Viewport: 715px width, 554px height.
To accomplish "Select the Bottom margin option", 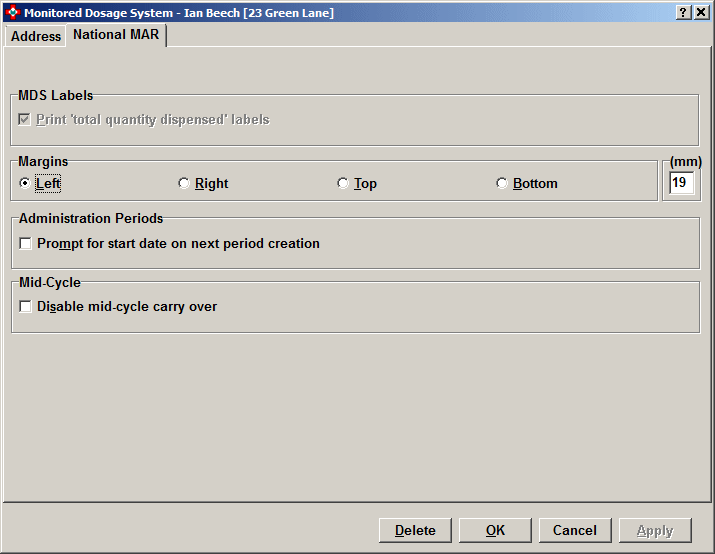I will click(502, 183).
